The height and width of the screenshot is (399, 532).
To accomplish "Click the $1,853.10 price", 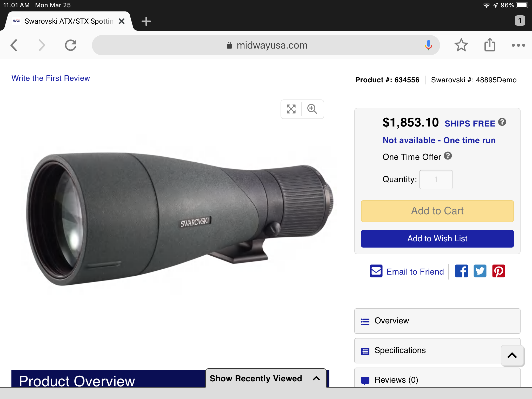I will pyautogui.click(x=410, y=122).
